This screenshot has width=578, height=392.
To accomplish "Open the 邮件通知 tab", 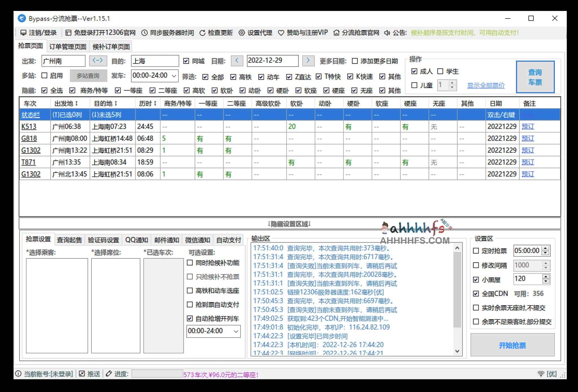I will (167, 240).
